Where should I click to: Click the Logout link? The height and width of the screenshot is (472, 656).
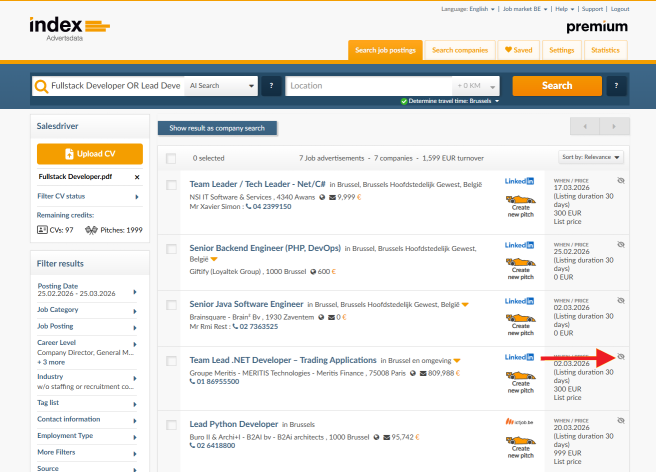click(620, 9)
